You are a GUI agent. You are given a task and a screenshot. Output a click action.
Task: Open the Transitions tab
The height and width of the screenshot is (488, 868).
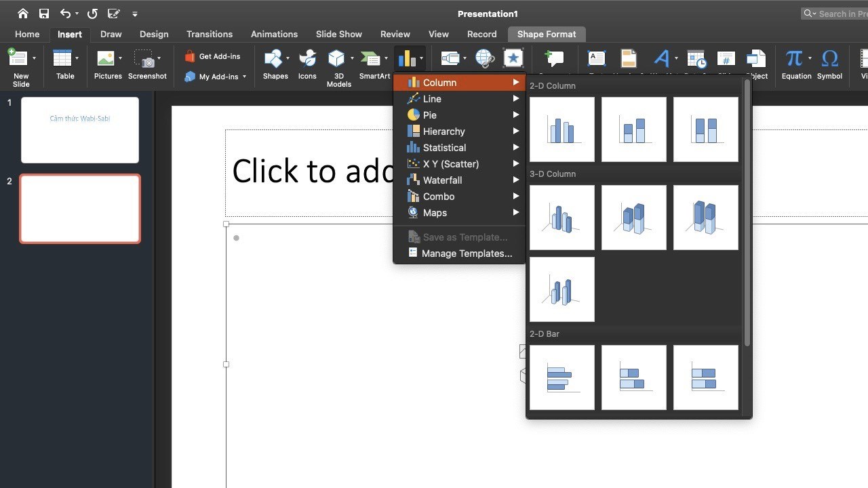210,34
